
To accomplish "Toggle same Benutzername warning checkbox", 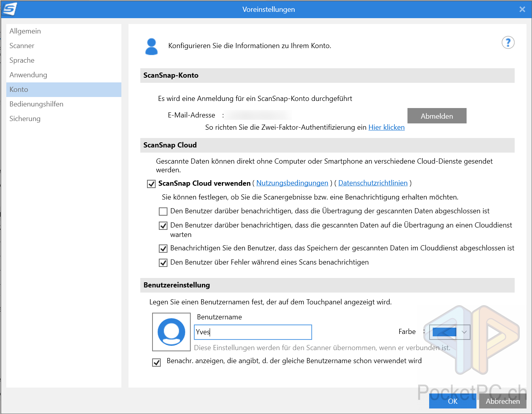I will pos(156,362).
